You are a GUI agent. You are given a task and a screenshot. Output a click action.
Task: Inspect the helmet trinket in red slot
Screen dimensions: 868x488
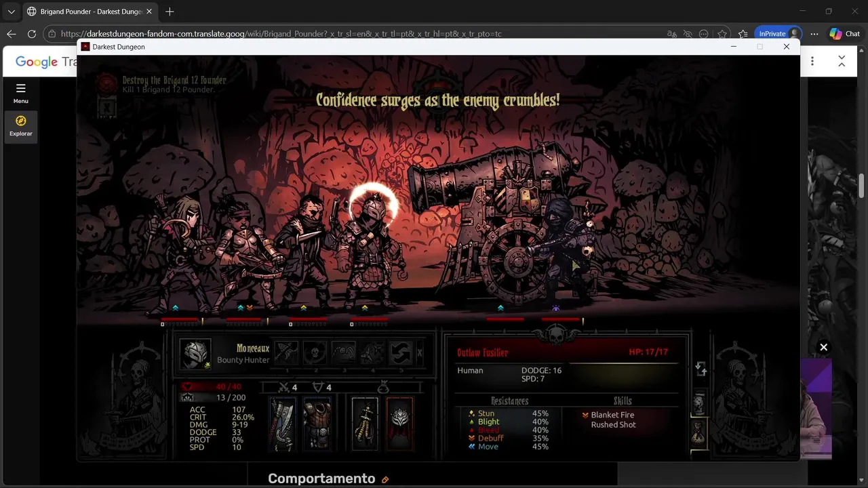(x=399, y=424)
